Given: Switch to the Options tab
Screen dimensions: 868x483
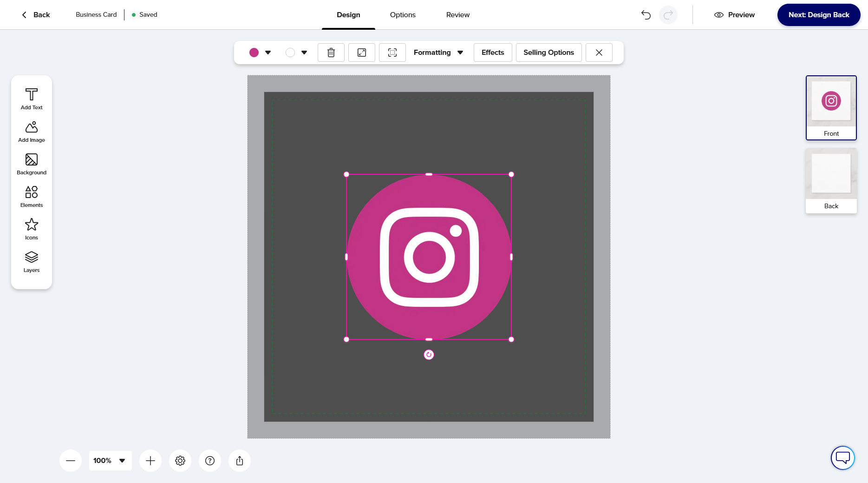Looking at the screenshot, I should coord(403,15).
